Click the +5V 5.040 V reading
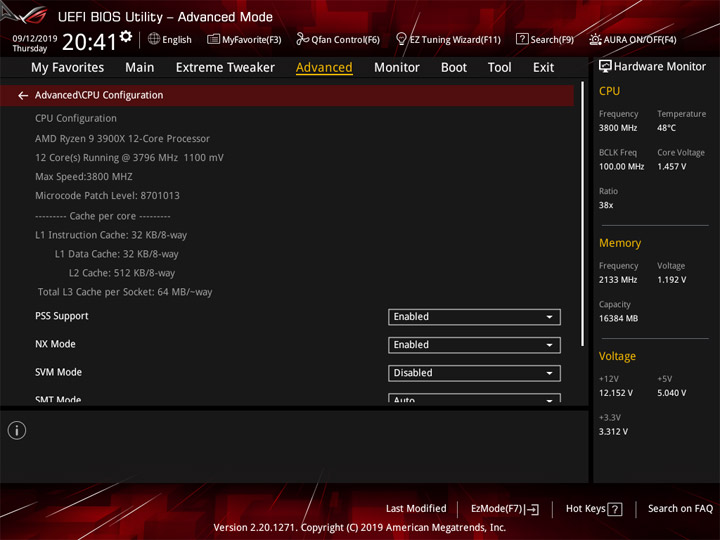This screenshot has height=540, width=720. pos(672,393)
